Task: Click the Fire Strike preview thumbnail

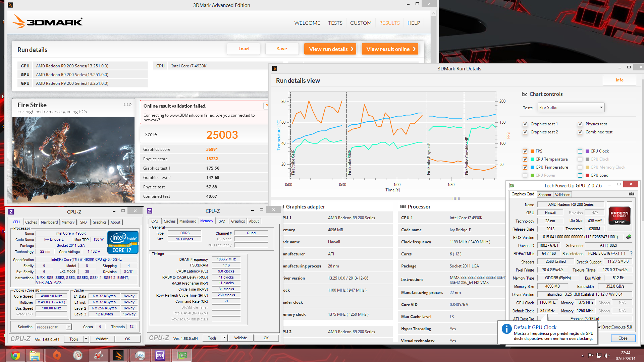Action: (73, 160)
